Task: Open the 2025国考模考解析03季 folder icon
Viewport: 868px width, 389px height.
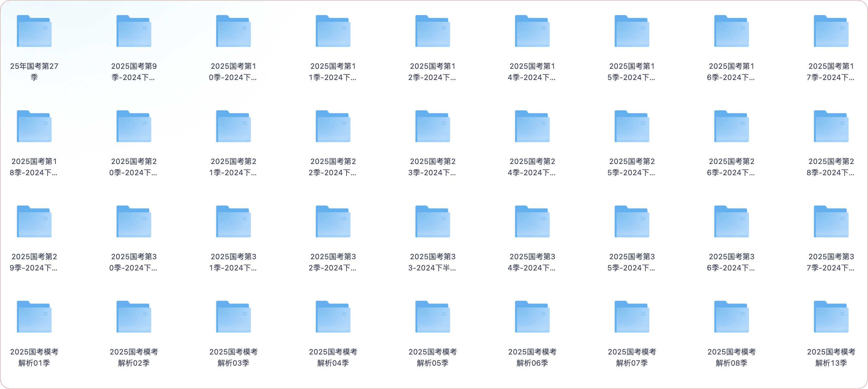Action: point(233,317)
